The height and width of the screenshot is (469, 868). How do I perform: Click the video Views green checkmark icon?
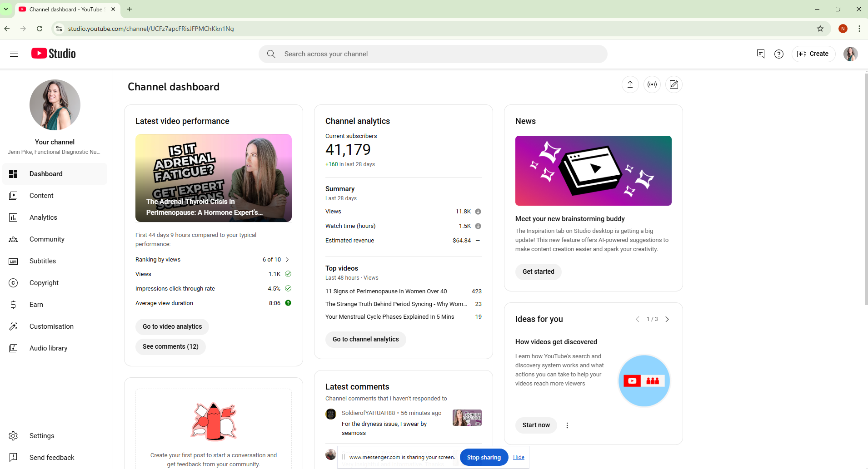click(x=288, y=274)
